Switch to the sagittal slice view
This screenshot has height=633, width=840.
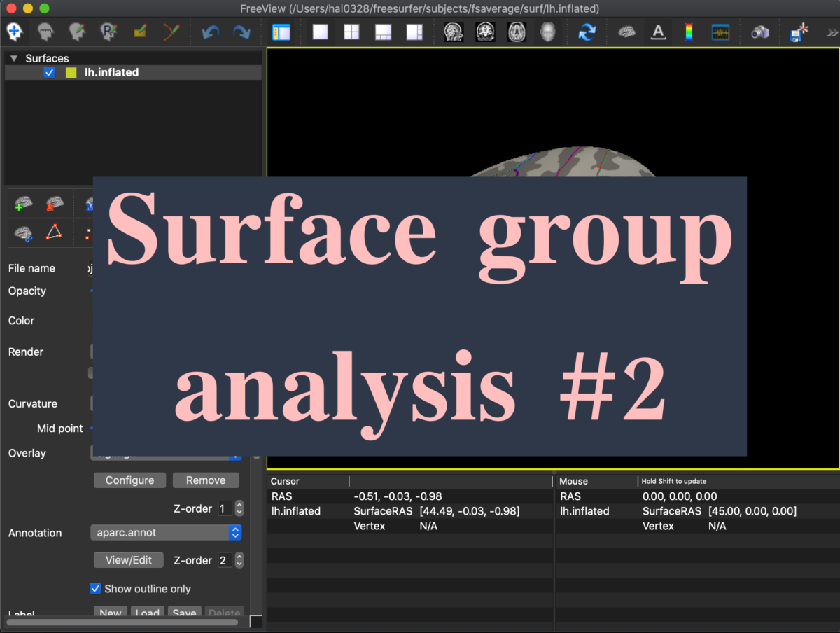coord(453,32)
